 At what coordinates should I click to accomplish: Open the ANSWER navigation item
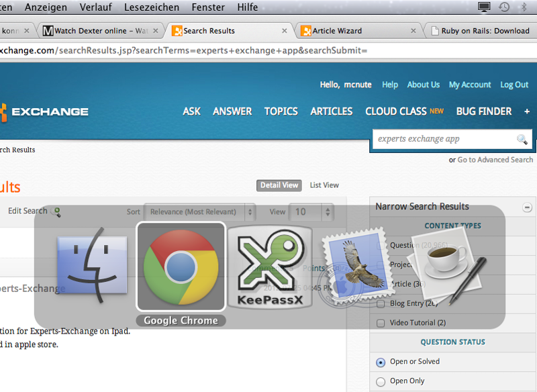click(232, 111)
